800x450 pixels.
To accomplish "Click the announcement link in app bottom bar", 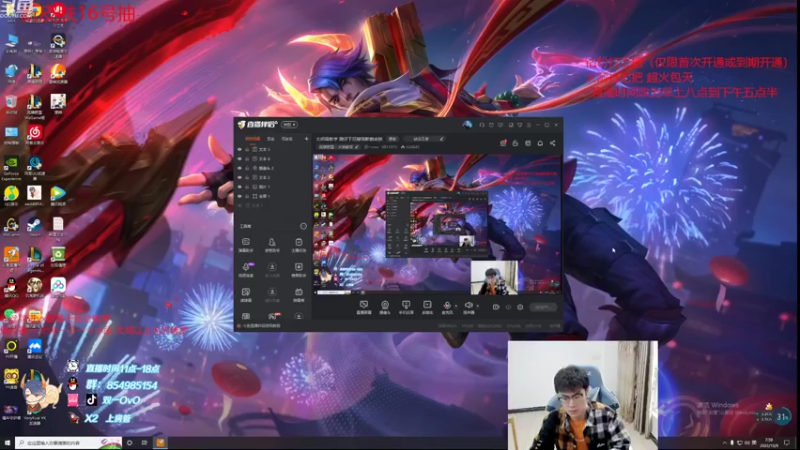I will pyautogui.click(x=261, y=326).
